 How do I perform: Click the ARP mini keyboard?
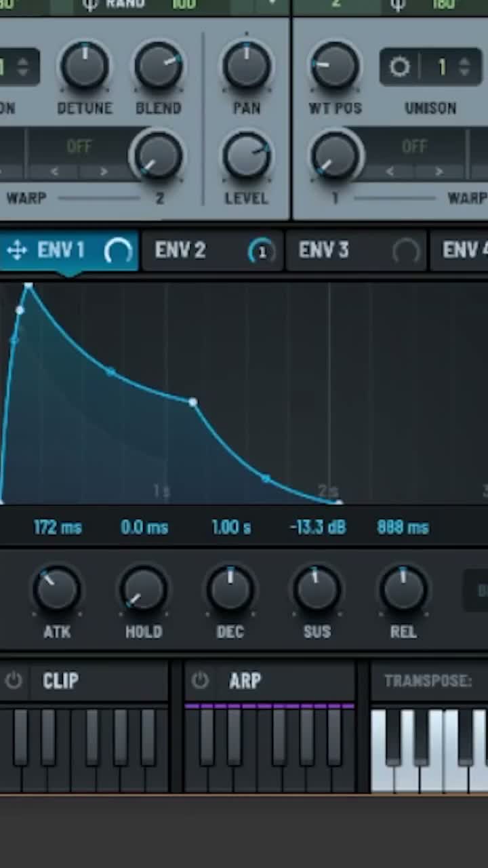click(x=270, y=747)
